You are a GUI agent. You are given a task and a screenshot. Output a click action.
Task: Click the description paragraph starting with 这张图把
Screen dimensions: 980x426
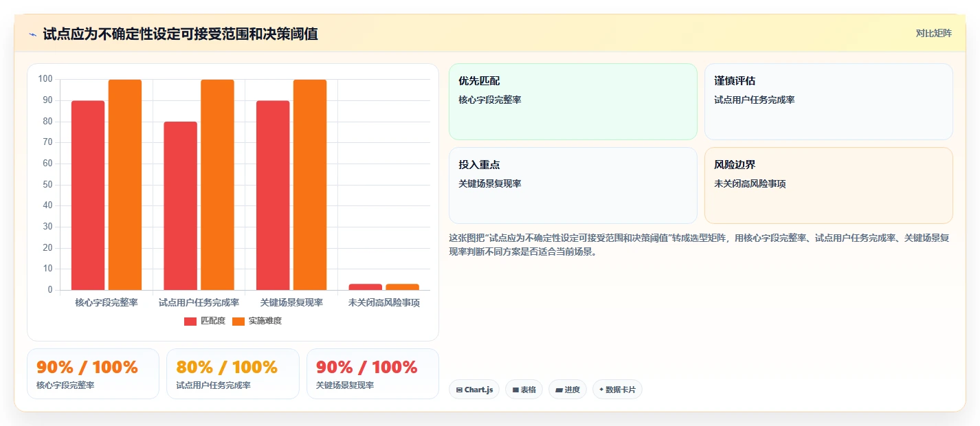(x=699, y=245)
